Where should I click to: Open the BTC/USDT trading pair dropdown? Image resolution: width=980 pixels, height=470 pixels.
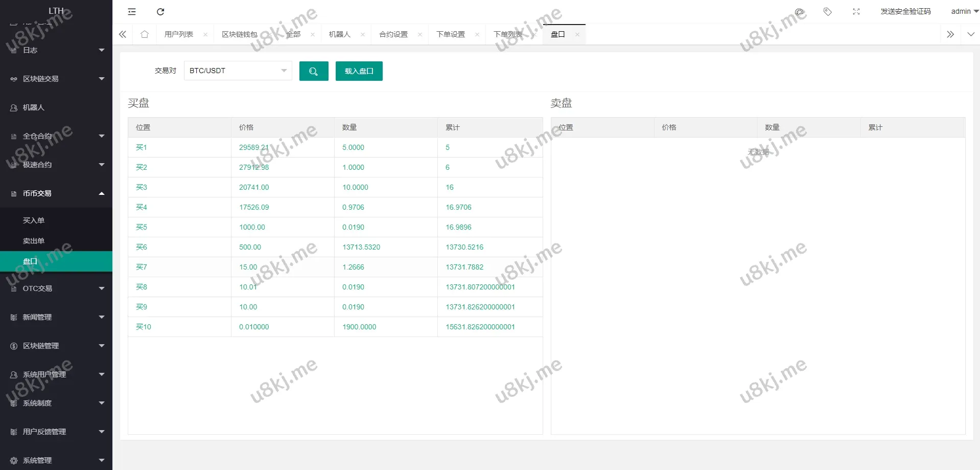pyautogui.click(x=238, y=71)
